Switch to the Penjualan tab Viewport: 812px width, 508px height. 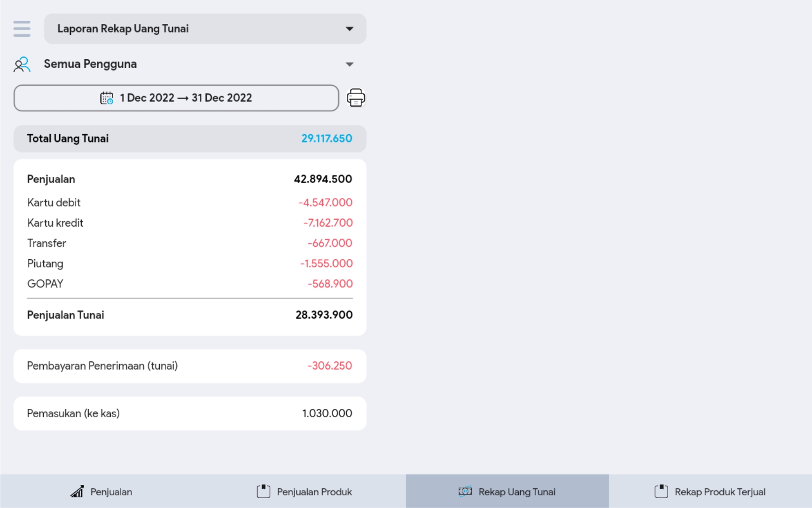point(101,492)
